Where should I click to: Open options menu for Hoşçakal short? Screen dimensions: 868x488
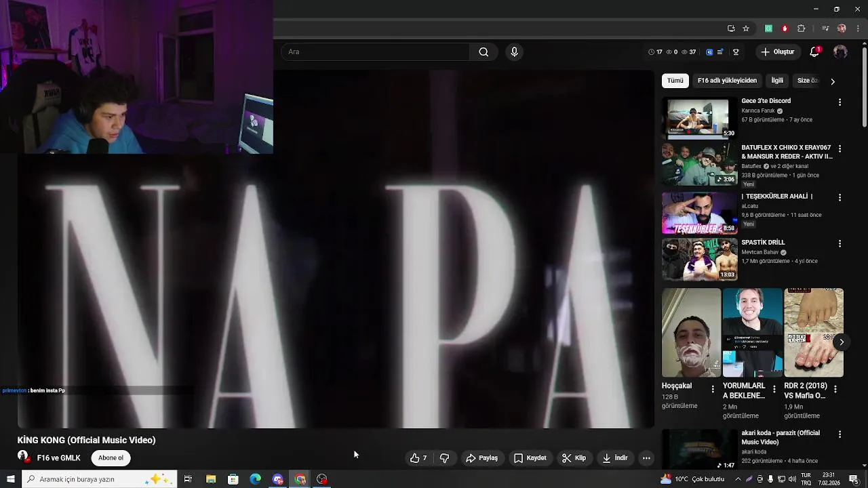pyautogui.click(x=713, y=389)
